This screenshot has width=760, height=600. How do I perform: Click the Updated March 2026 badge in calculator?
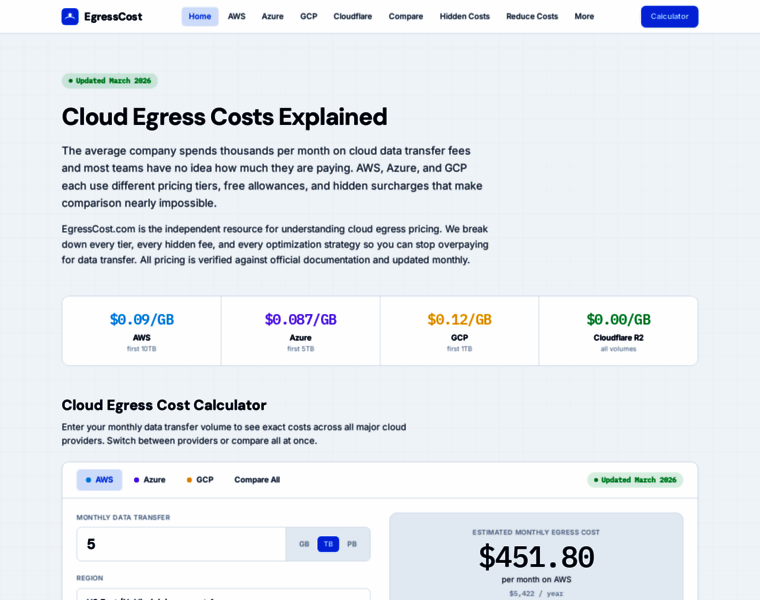635,480
